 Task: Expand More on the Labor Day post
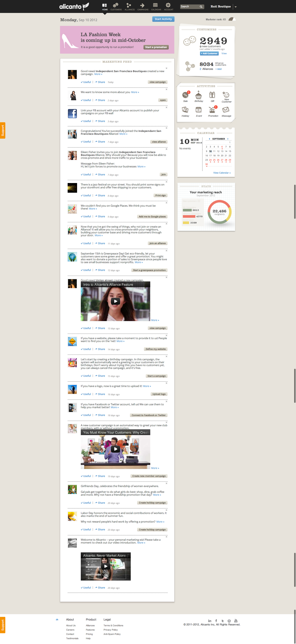click(x=160, y=522)
